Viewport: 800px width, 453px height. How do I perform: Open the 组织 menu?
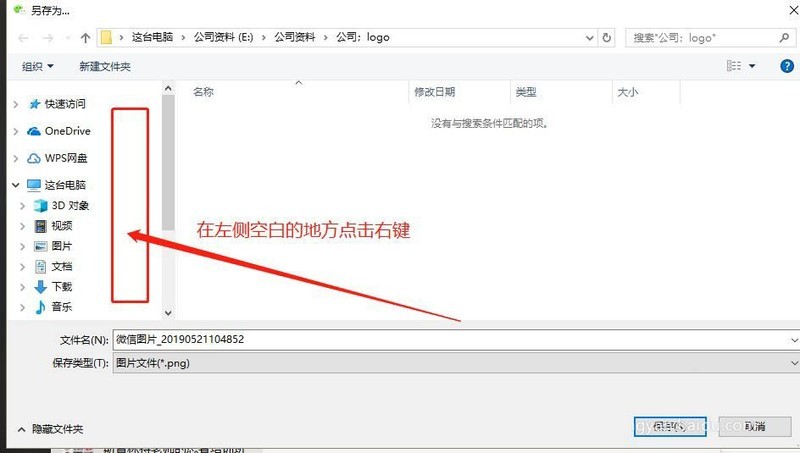pyautogui.click(x=38, y=66)
